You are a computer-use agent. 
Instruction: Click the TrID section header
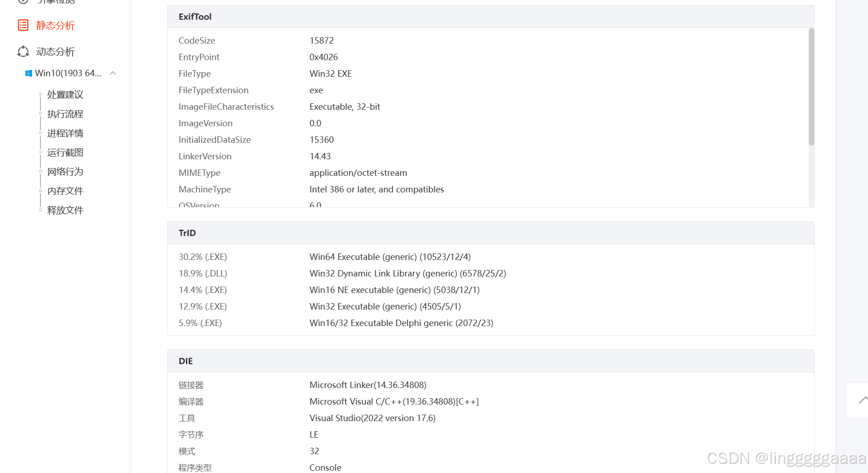tap(490, 233)
